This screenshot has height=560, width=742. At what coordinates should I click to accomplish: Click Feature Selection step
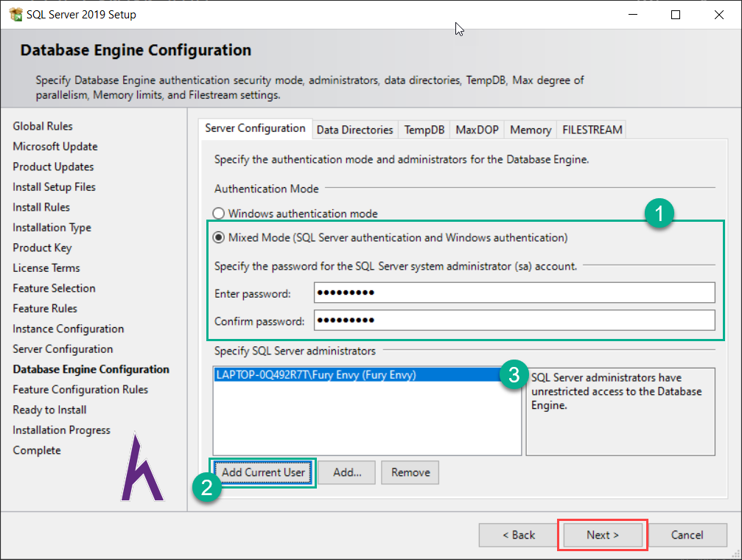point(54,288)
